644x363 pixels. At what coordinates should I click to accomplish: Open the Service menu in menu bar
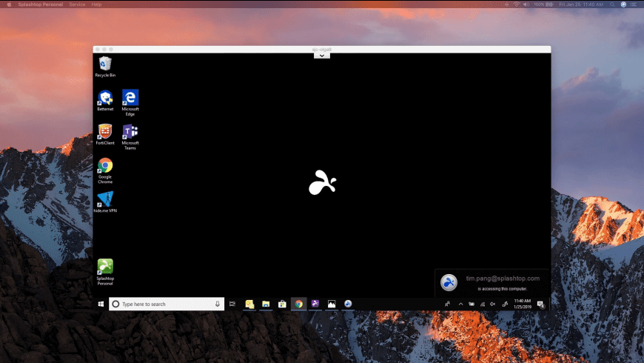pos(77,4)
